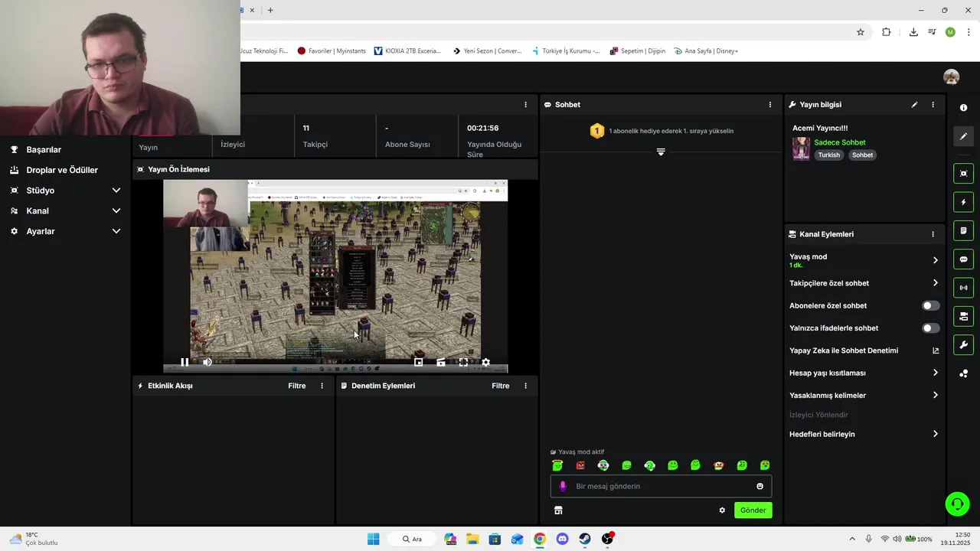Open Etkinlik Akışı three-dot menu

click(x=322, y=386)
